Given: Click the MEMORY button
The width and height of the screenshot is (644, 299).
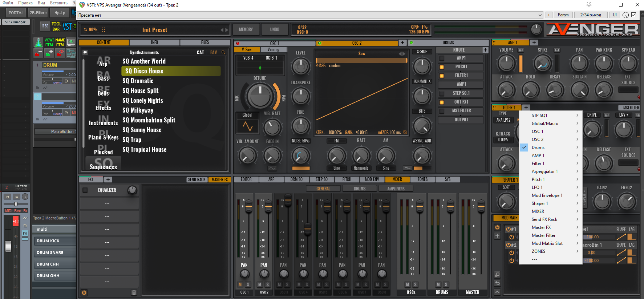Looking at the screenshot, I should pyautogui.click(x=246, y=29).
